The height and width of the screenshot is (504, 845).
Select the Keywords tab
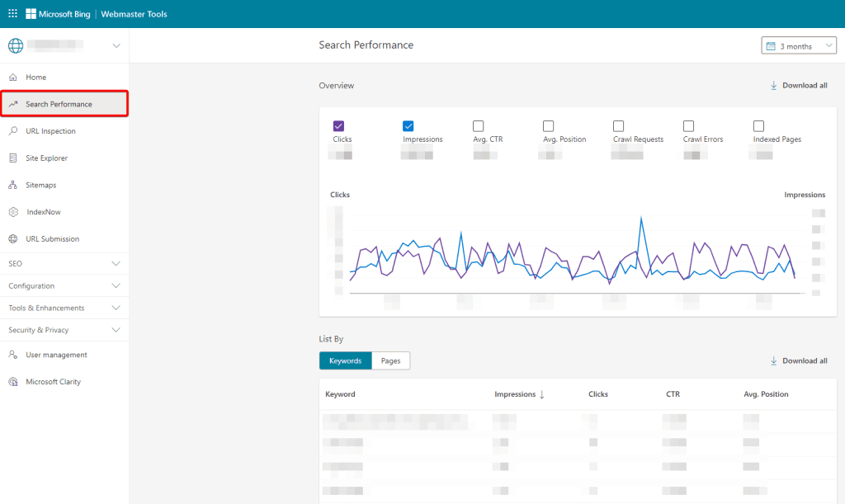pos(345,361)
